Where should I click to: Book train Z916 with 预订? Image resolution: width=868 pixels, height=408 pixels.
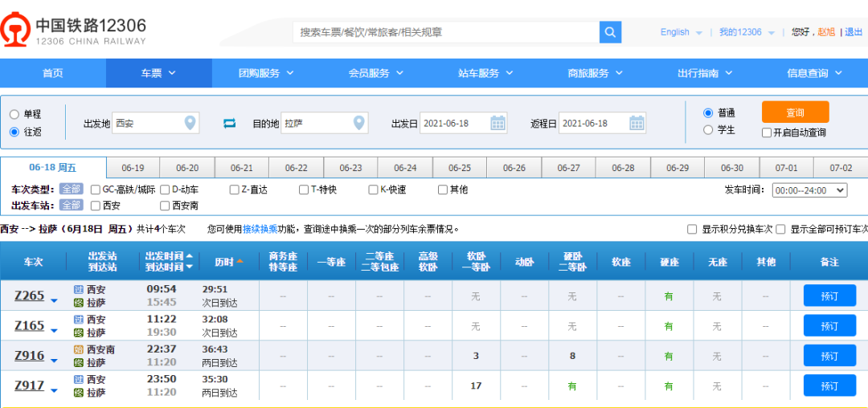[x=829, y=356]
